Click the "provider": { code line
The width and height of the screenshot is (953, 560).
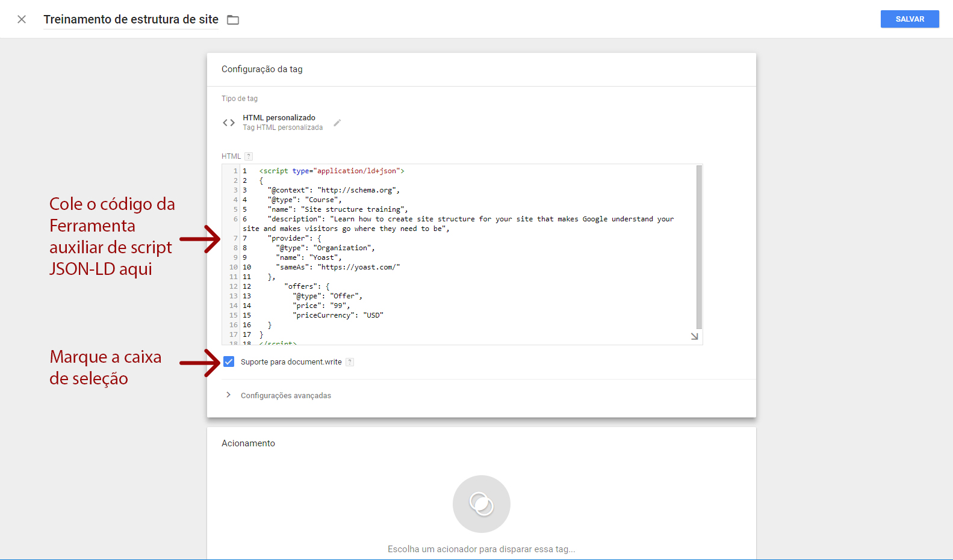click(294, 238)
